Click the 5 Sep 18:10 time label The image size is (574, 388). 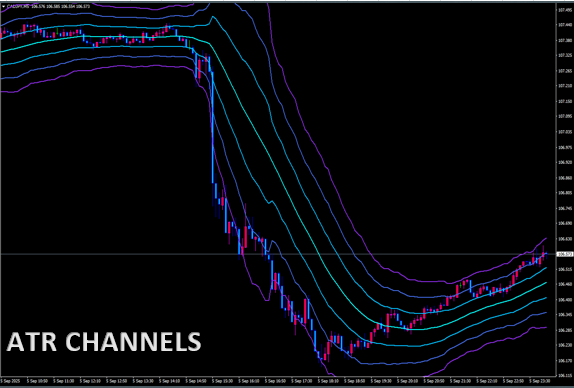[328, 381]
